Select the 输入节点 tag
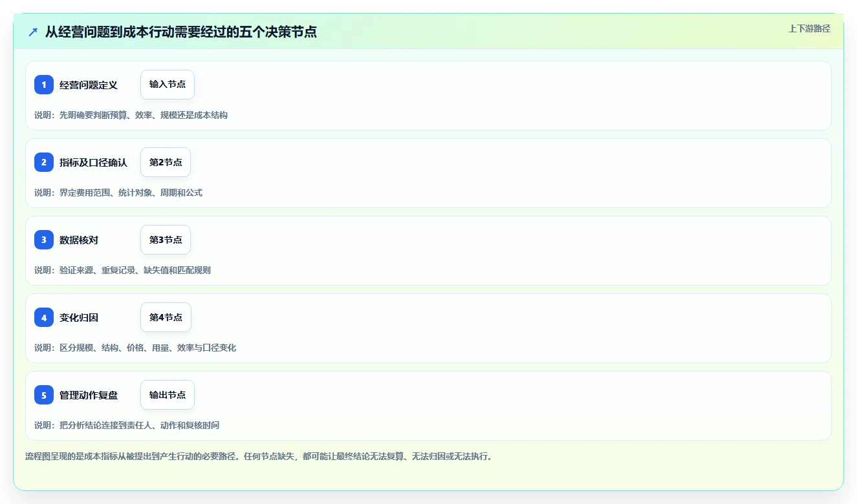 168,85
